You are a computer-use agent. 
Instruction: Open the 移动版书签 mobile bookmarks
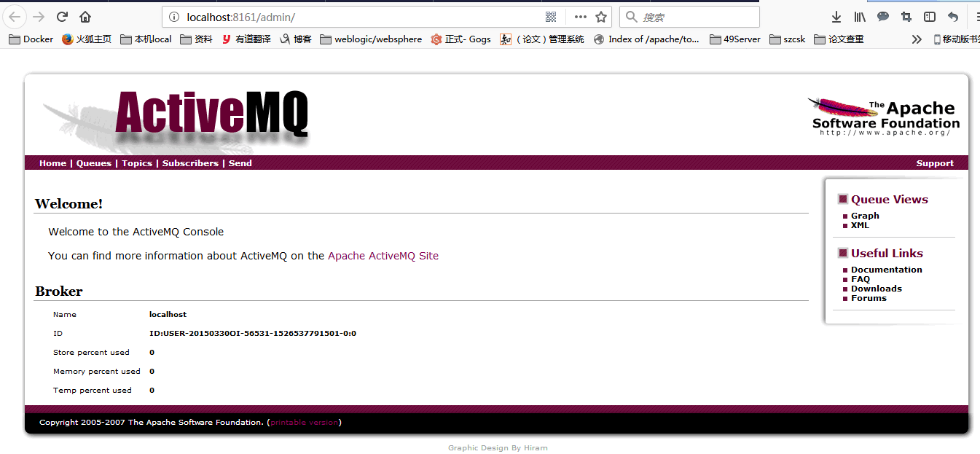tap(957, 39)
